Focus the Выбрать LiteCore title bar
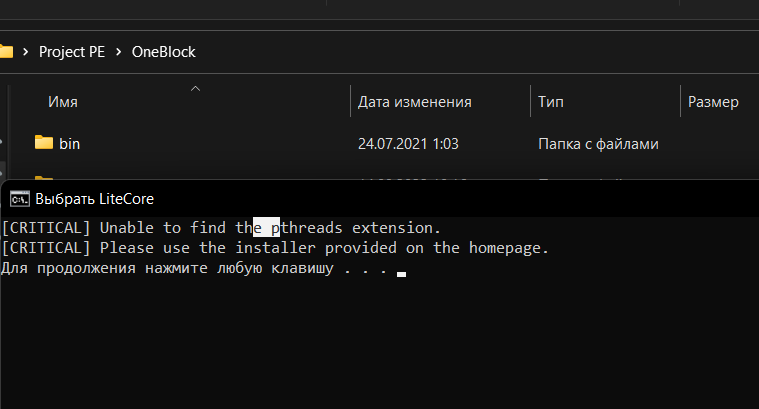The height and width of the screenshot is (409, 759). click(380, 198)
